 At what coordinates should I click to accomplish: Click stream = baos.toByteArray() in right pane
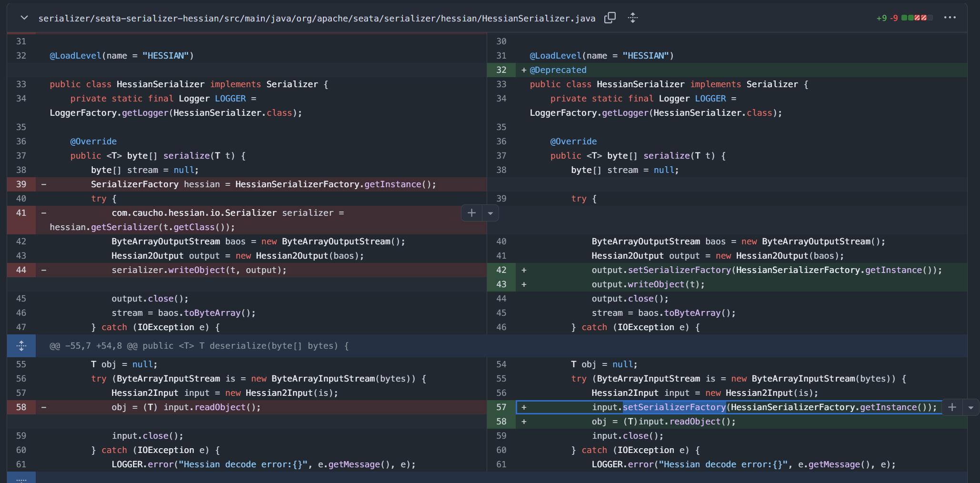pos(663,313)
